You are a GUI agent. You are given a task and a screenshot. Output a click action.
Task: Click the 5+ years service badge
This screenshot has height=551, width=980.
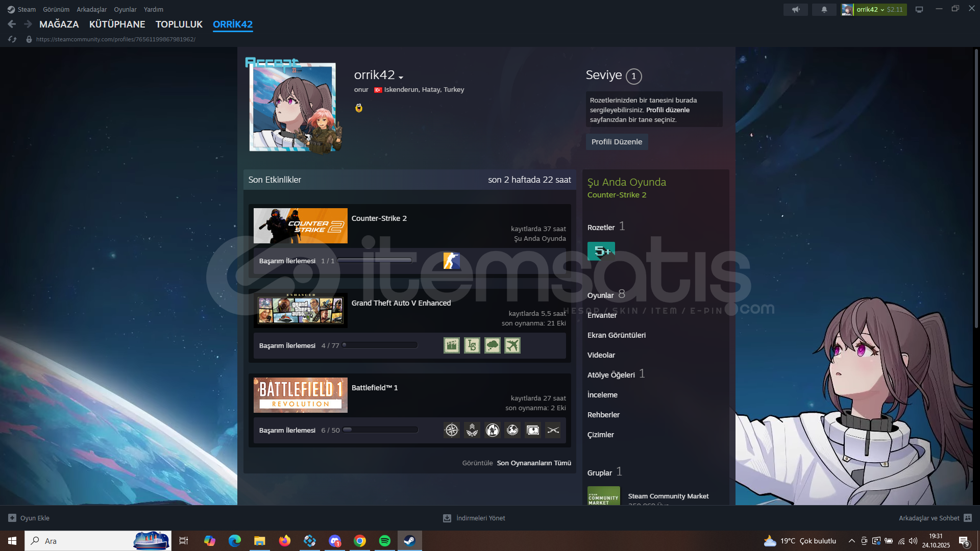coord(601,251)
